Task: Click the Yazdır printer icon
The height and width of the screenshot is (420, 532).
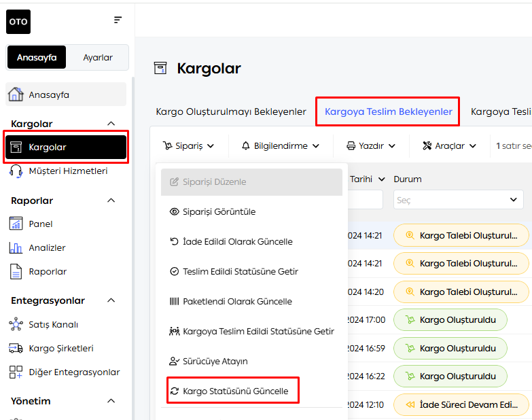Action: point(351,146)
